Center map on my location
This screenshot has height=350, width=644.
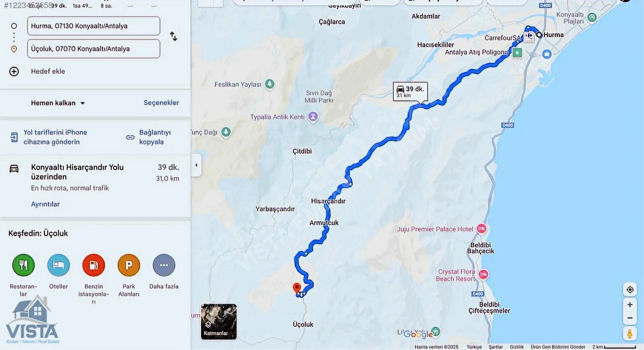click(x=630, y=289)
